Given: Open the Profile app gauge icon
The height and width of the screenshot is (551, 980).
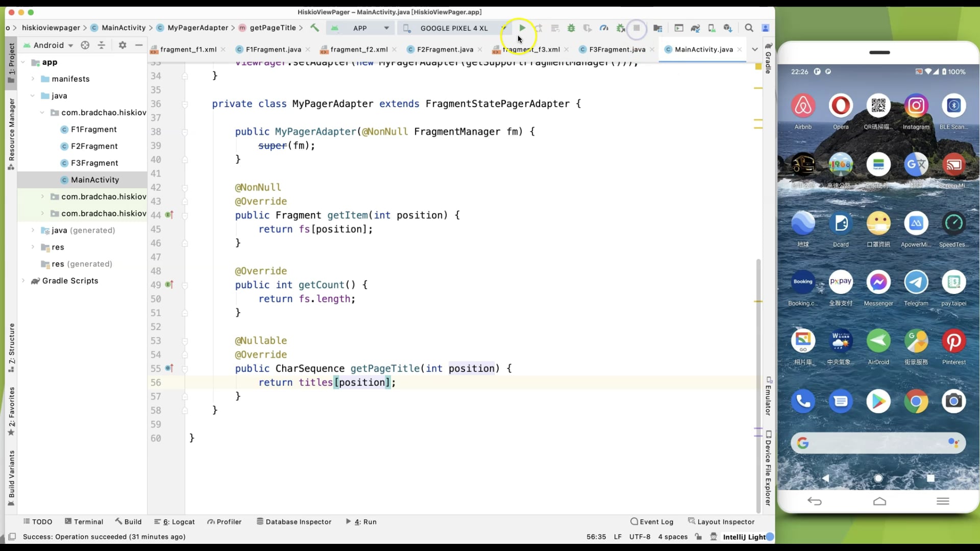Looking at the screenshot, I should tap(604, 28).
